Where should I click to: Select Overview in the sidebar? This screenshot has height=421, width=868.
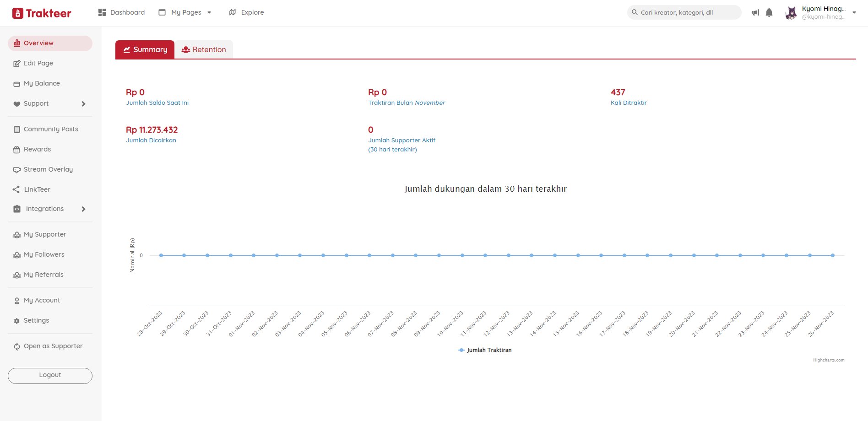[x=50, y=43]
